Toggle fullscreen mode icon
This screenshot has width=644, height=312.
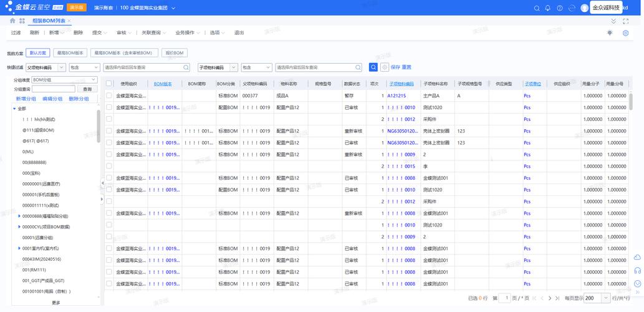click(x=625, y=21)
